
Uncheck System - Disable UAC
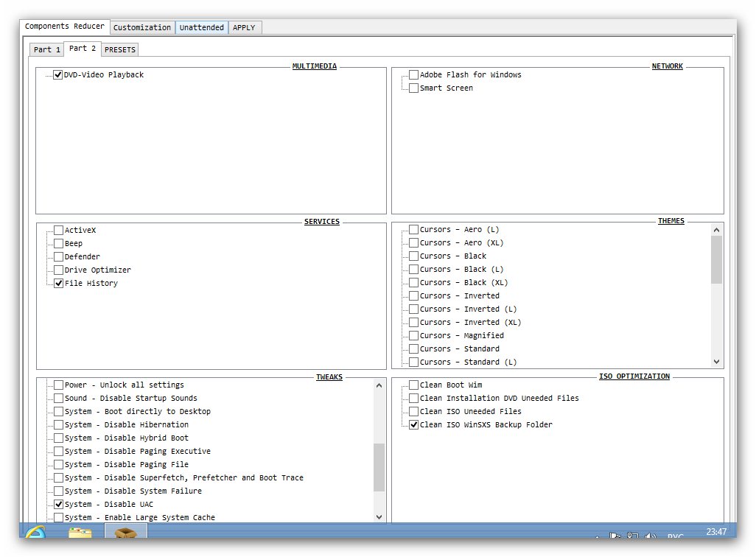coord(58,505)
